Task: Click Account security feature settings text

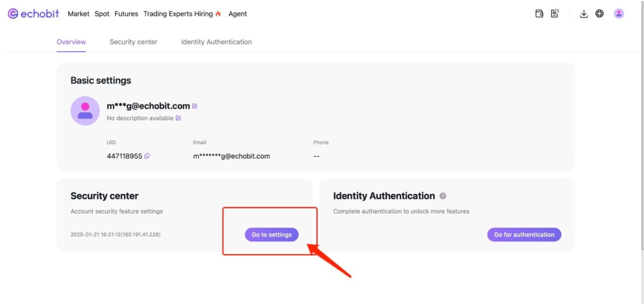Action: [x=116, y=211]
